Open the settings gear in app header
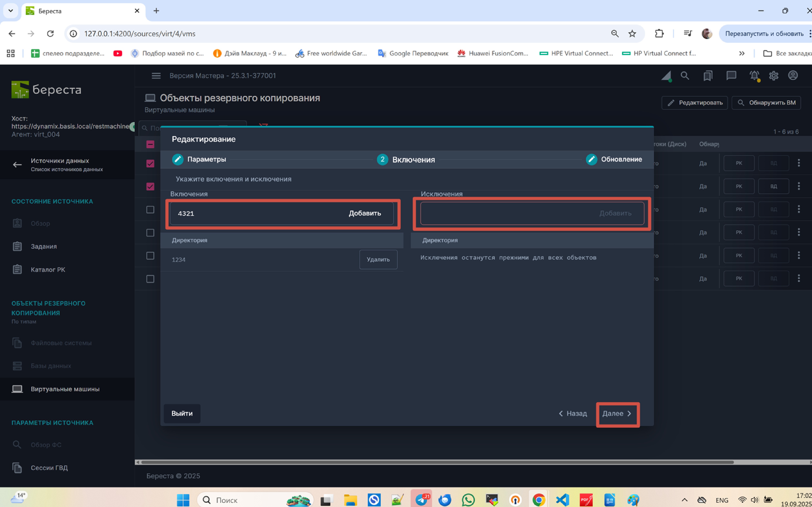The width and height of the screenshot is (812, 507). pyautogui.click(x=774, y=76)
